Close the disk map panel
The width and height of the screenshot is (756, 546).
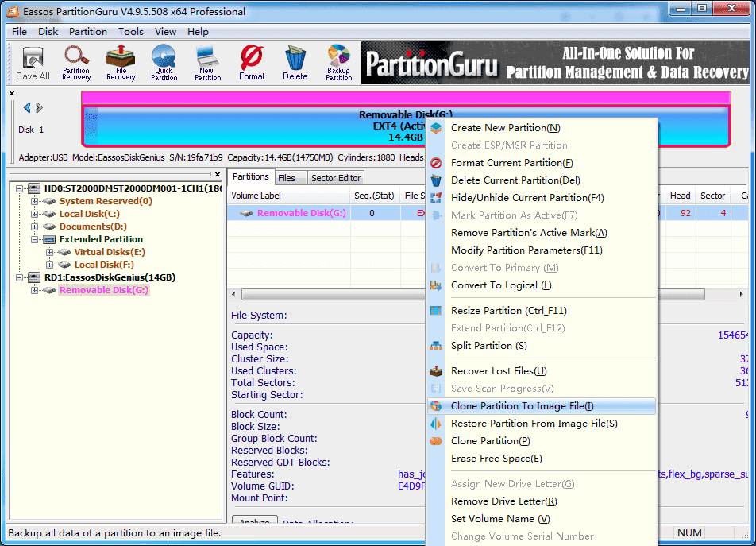click(12, 94)
